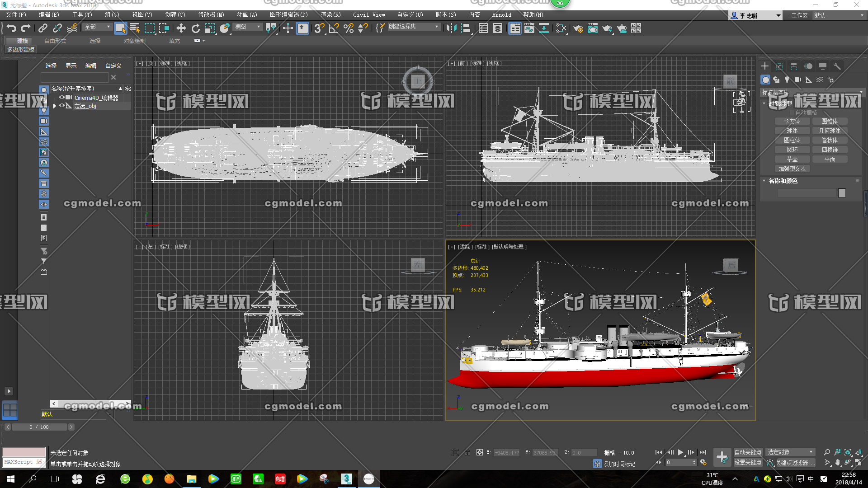Open the 文件(F) menu
868x488 pixels.
16,14
